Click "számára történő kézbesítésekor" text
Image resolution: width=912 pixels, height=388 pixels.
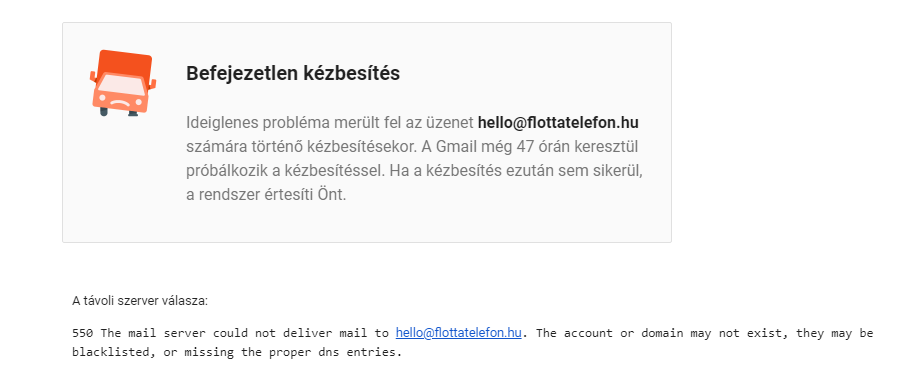[300, 147]
